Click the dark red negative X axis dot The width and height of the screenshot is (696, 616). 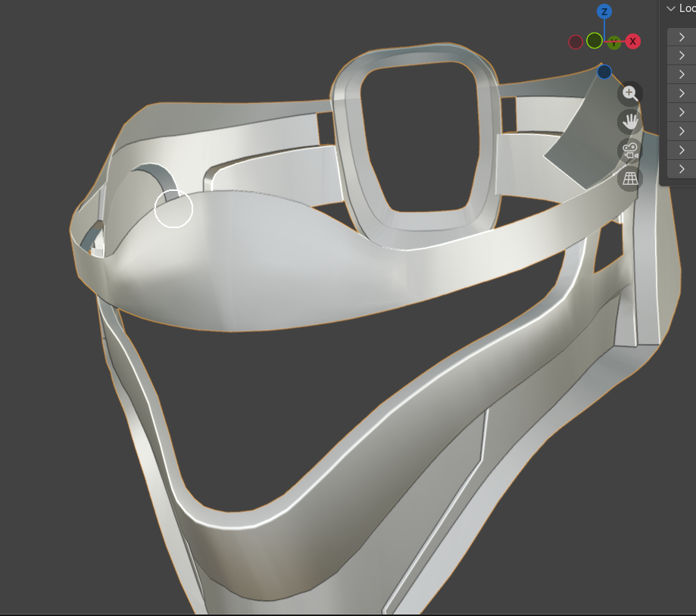click(x=576, y=42)
